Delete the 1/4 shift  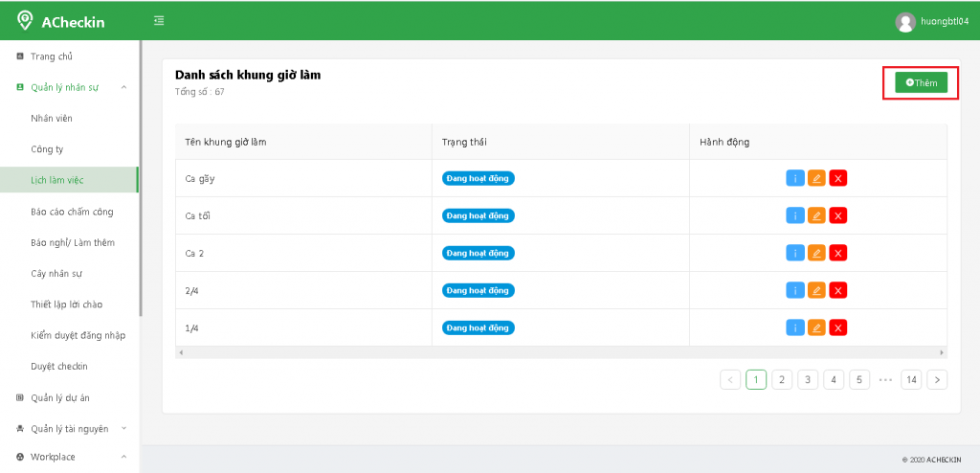click(838, 327)
